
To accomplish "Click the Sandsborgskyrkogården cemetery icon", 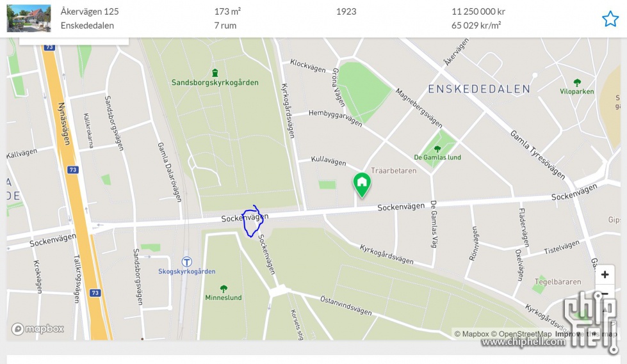I will 215,73.
